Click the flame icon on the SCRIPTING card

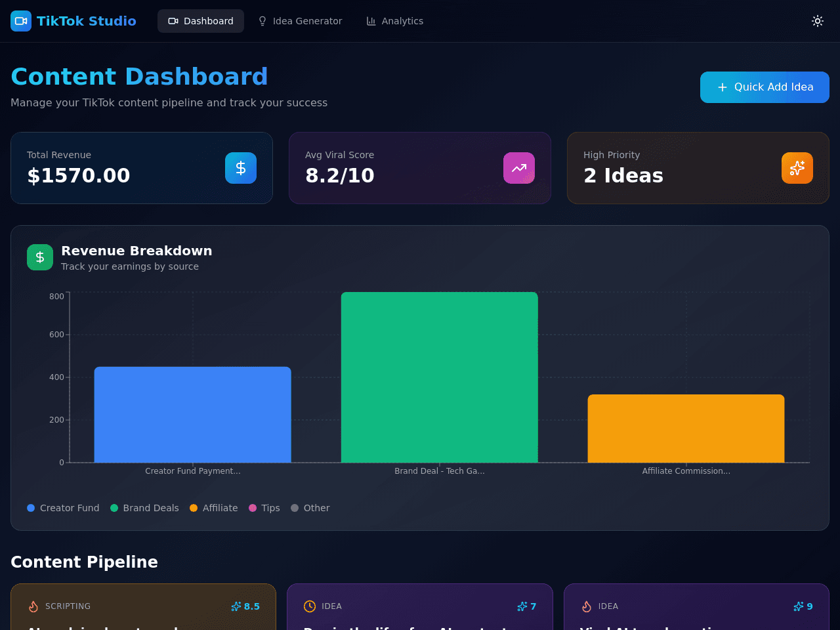pos(33,606)
